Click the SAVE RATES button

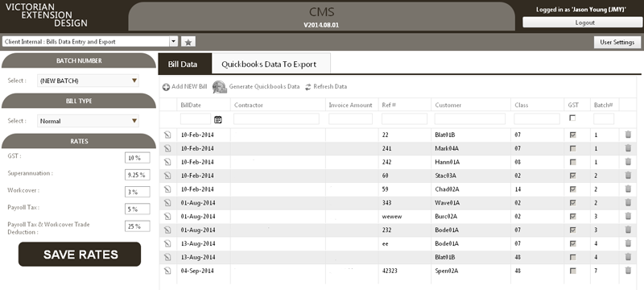pos(80,255)
